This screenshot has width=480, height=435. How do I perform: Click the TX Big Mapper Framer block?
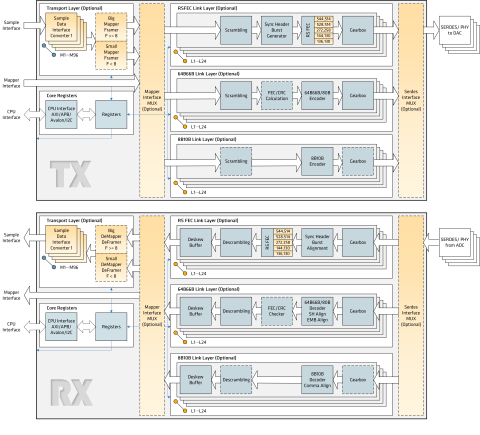(x=111, y=27)
